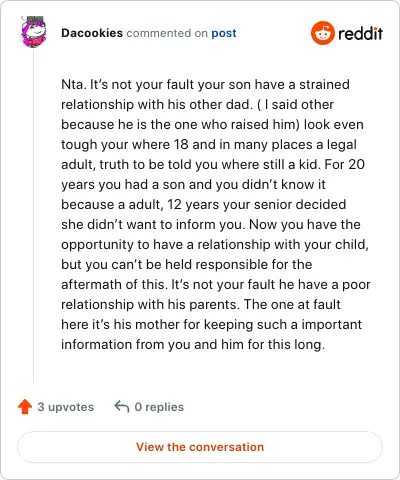This screenshot has height=480, width=400.
Task: Click the word 'Nta.' starting the comment
Action: [x=74, y=84]
